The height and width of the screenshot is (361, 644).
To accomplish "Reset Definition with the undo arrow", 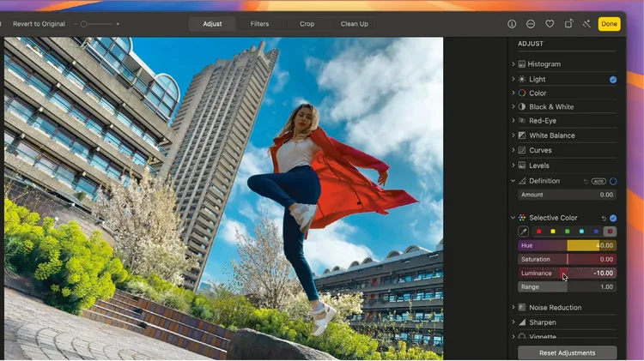I will tap(586, 182).
